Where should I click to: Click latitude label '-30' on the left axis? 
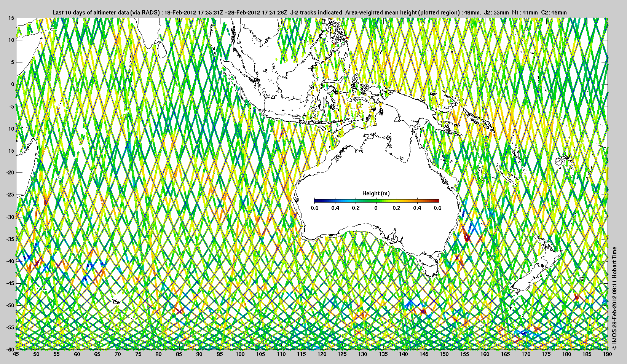10,217
